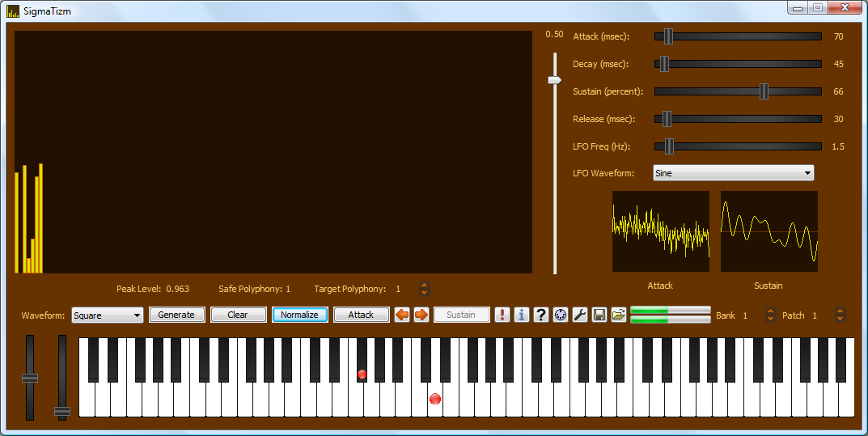Open the blue info icon
Screen dimensions: 868x436
(x=522, y=315)
